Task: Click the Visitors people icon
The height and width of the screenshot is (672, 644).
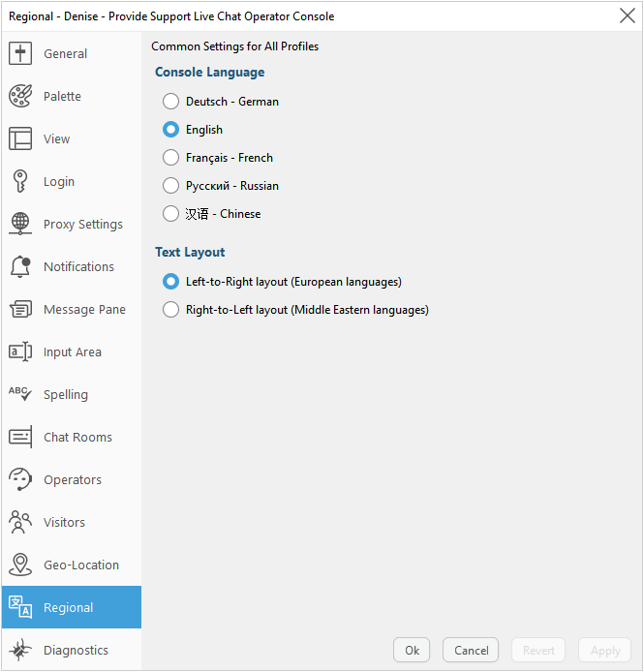Action: click(20, 522)
